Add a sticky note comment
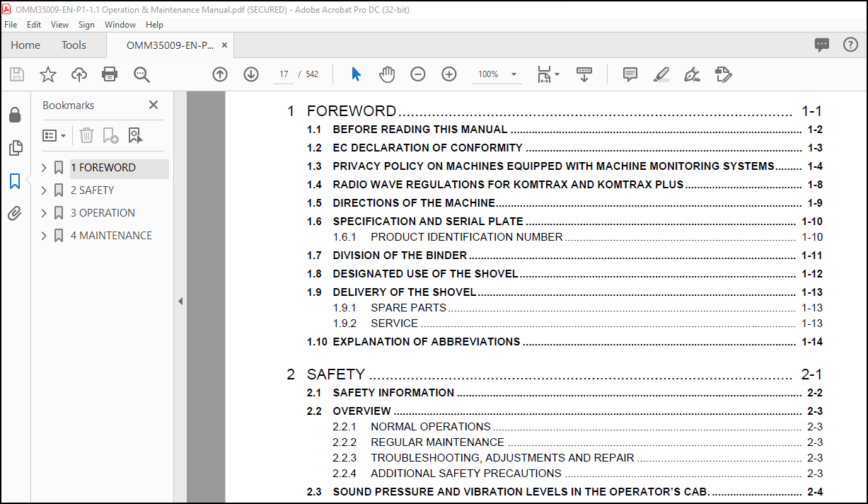 (x=630, y=74)
